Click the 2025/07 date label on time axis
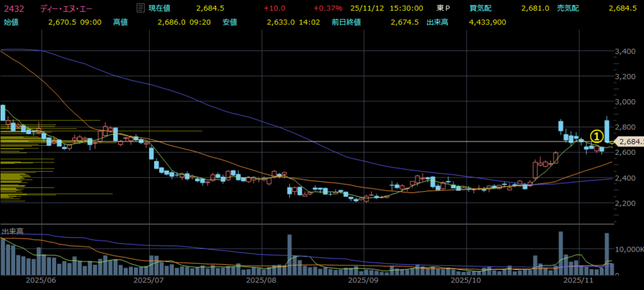The width and height of the screenshot is (644, 290). 149,282
